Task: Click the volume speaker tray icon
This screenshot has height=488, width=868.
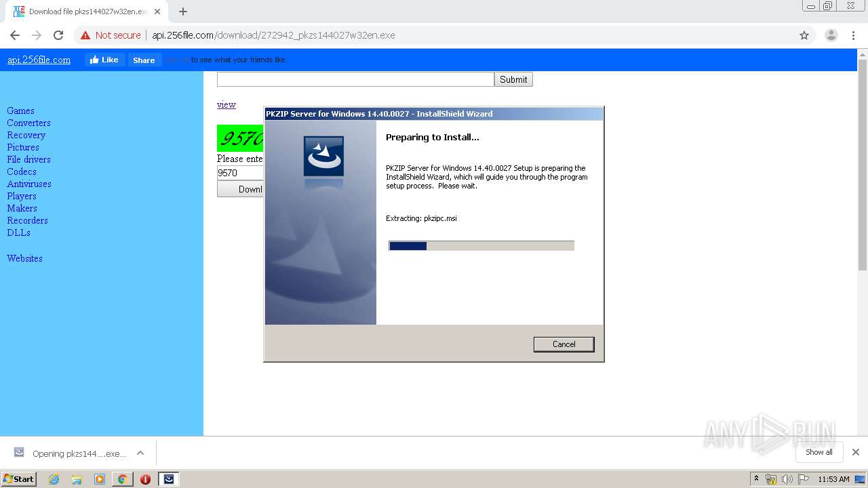Action: point(787,479)
